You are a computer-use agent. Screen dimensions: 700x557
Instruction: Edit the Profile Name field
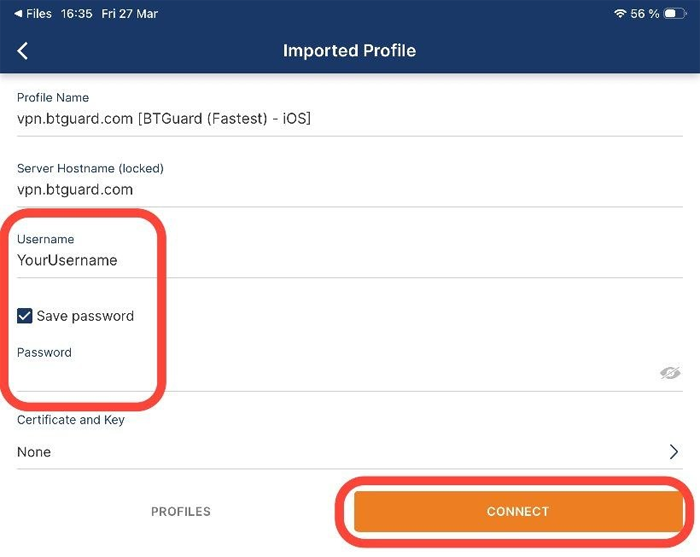(340, 119)
